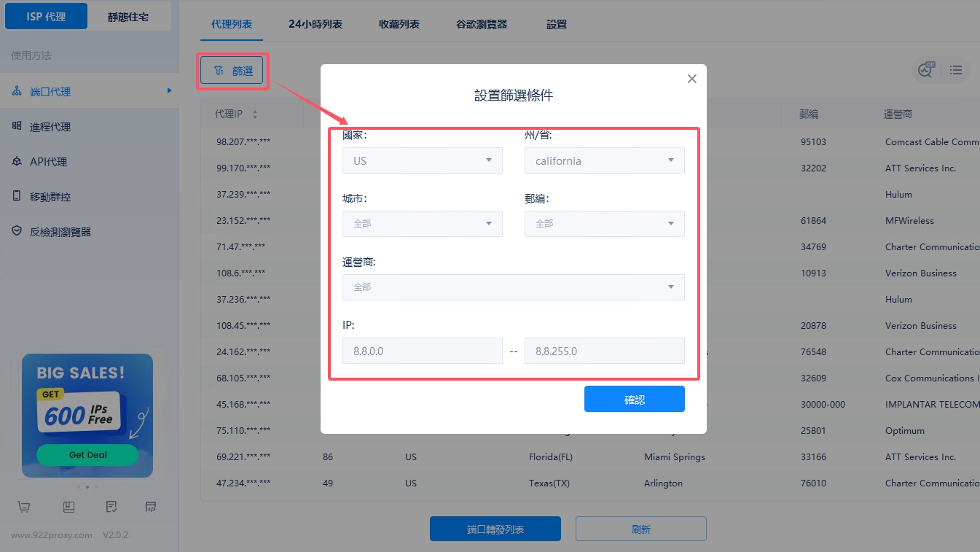The image size is (980, 552).
Task: Switch to the 24小時列表 tab
Action: (315, 24)
